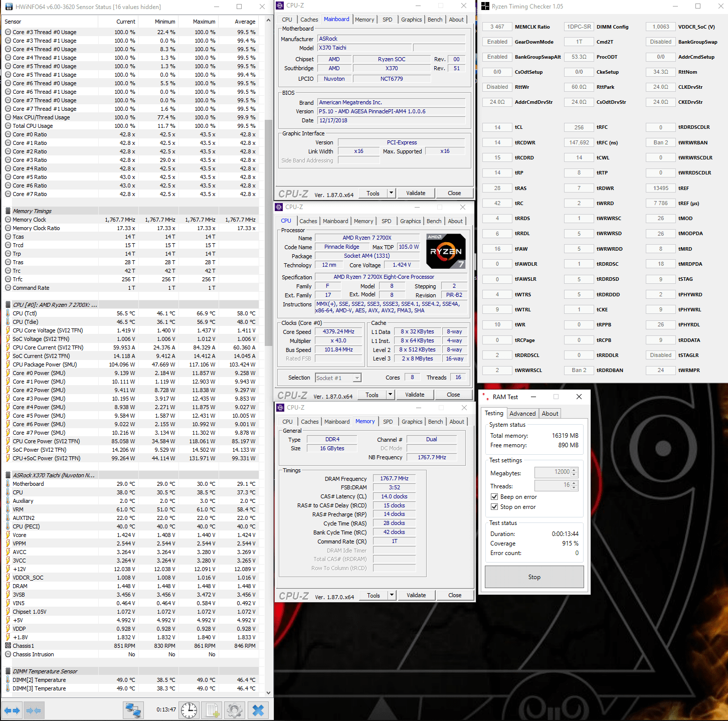Reset the sensor clock timer icon

pyautogui.click(x=189, y=710)
